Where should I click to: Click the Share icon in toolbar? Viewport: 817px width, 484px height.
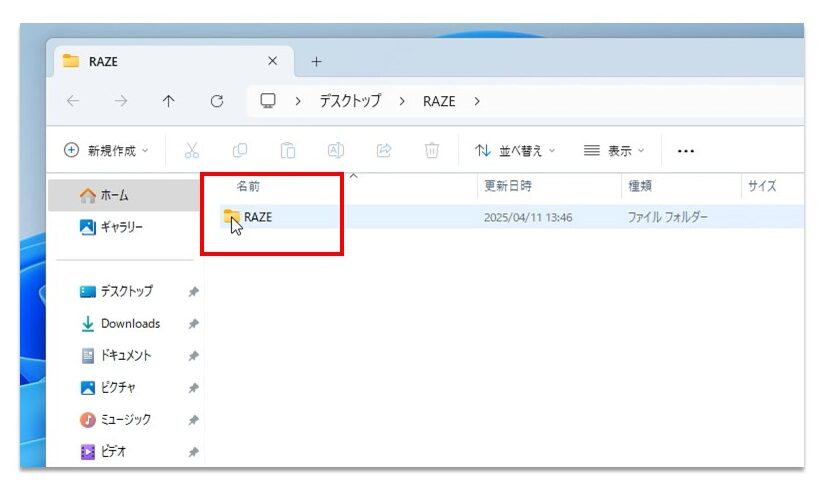384,150
